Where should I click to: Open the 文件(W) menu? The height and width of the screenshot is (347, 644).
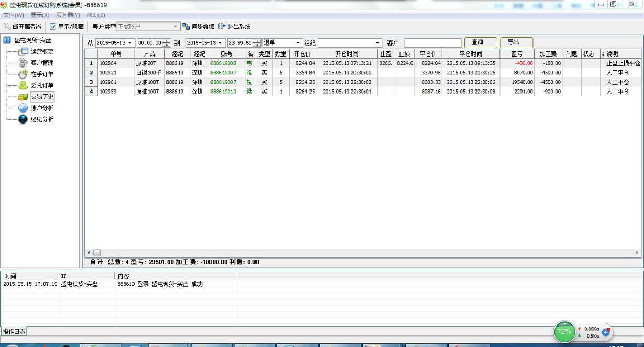pos(14,15)
